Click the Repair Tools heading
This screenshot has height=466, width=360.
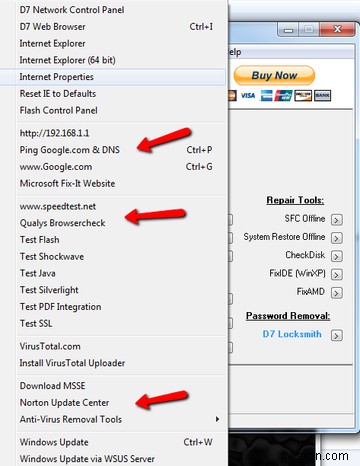coord(295,200)
